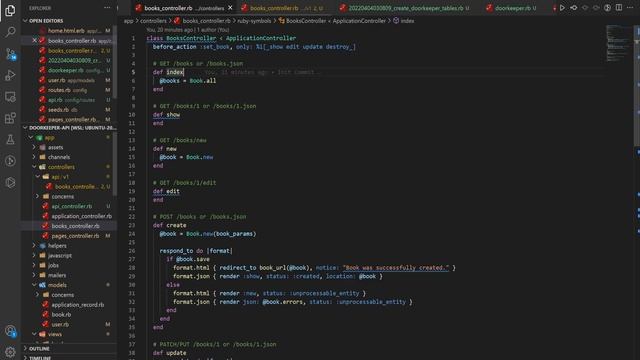This screenshot has height=360, width=640.
Task: Expand the jobs folder
Action: click(x=34, y=265)
